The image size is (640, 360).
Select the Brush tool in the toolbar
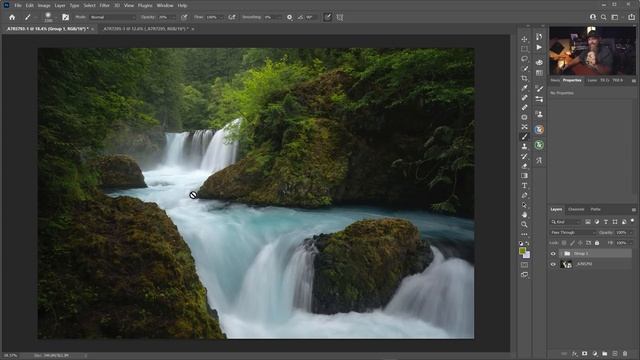pyautogui.click(x=524, y=137)
